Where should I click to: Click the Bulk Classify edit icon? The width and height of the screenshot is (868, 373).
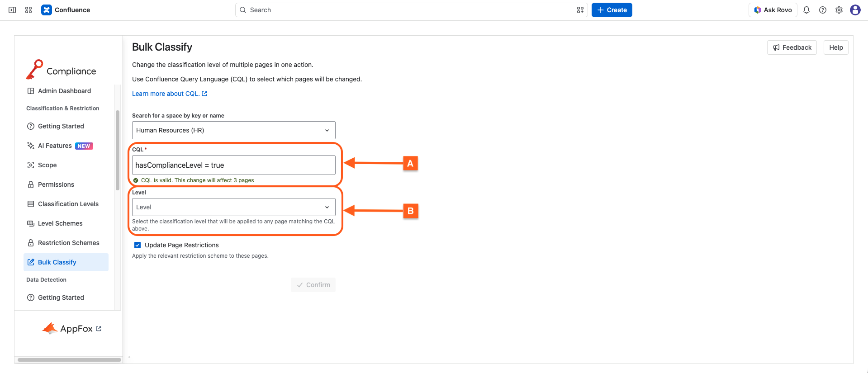coord(31,262)
